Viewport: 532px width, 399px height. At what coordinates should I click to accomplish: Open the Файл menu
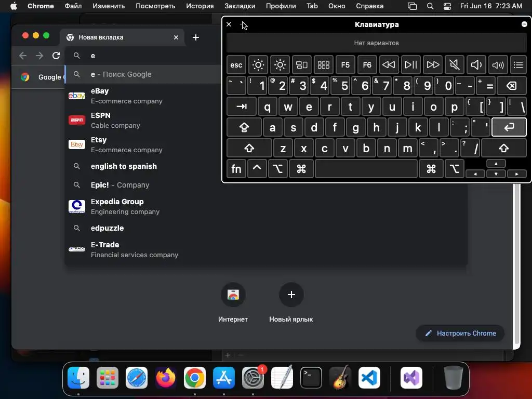73,6
